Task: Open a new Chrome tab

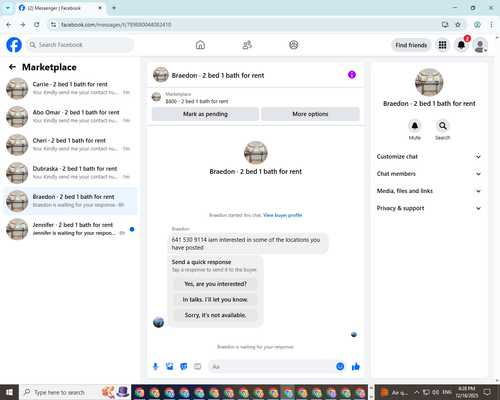Action: click(114, 8)
